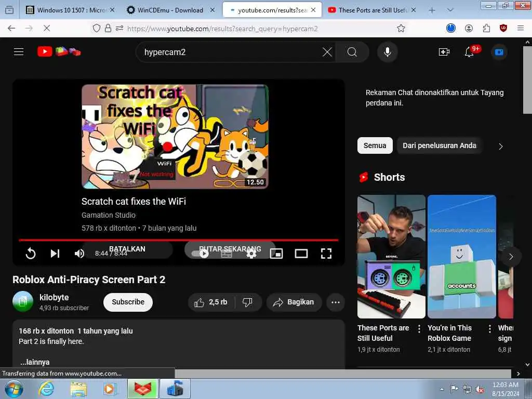Viewport: 532px width, 399px height.
Task: Cancel the upcoming video with BATALKAN
Action: pyautogui.click(x=127, y=249)
